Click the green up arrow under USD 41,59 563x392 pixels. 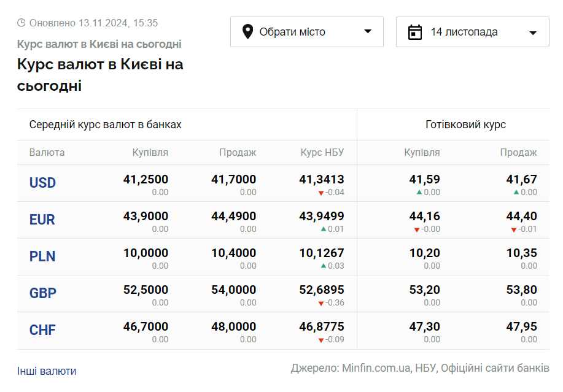(419, 192)
